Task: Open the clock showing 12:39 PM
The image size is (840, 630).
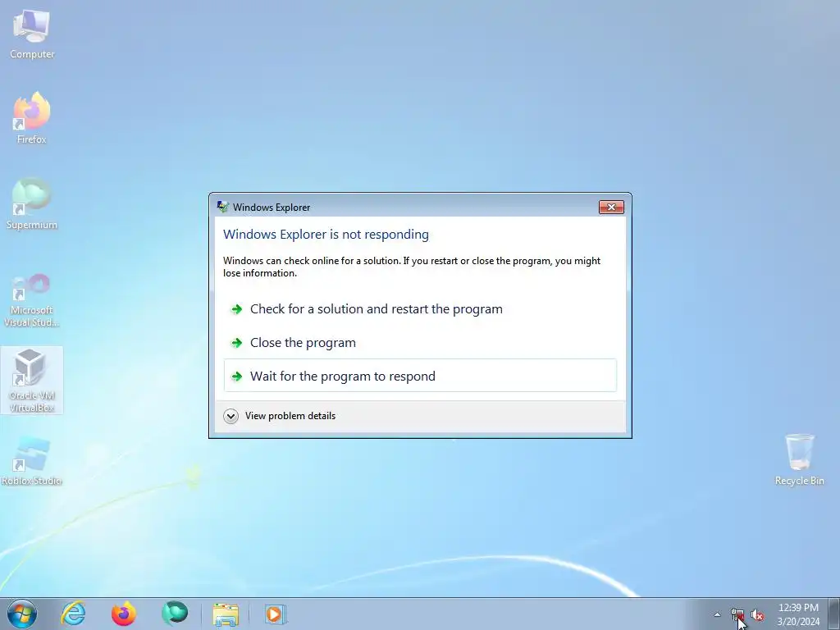Action: click(x=798, y=614)
